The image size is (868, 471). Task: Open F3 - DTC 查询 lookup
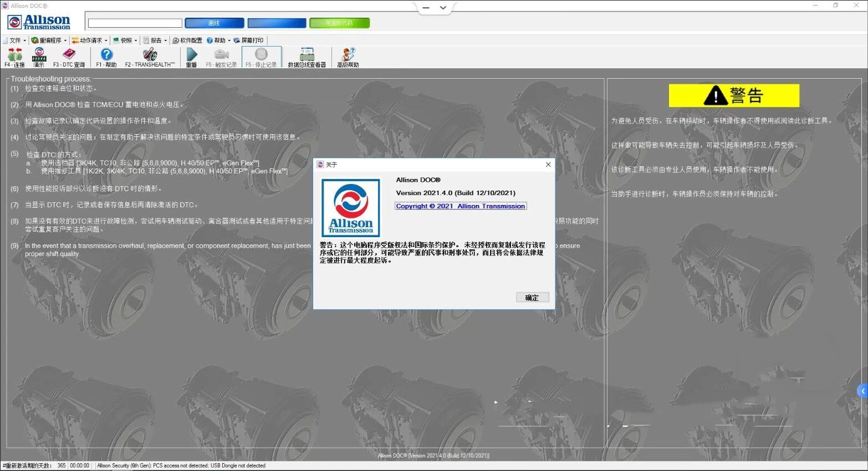tap(69, 57)
